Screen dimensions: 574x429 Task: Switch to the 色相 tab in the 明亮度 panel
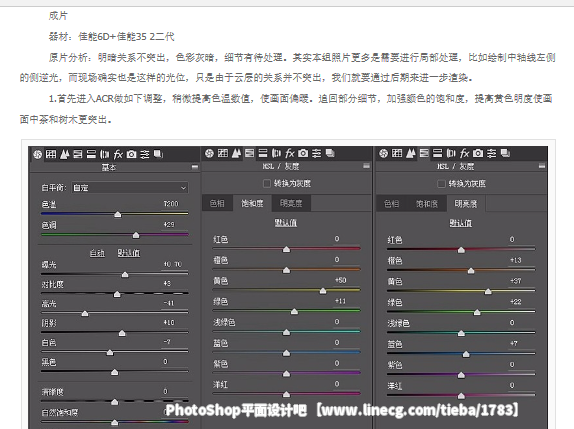[391, 204]
